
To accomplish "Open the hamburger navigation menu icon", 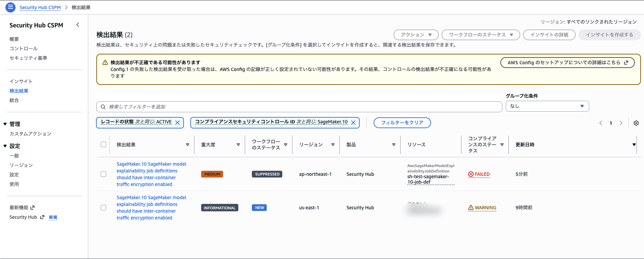I will [x=10, y=7].
